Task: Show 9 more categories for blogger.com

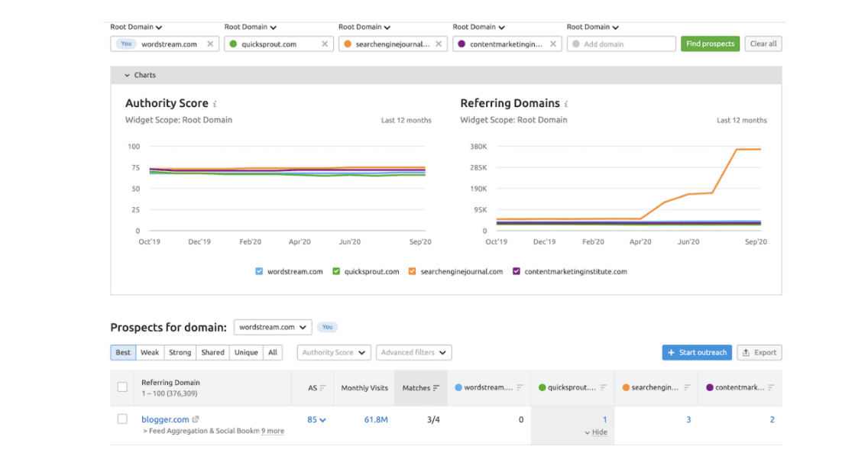Action: coord(273,431)
